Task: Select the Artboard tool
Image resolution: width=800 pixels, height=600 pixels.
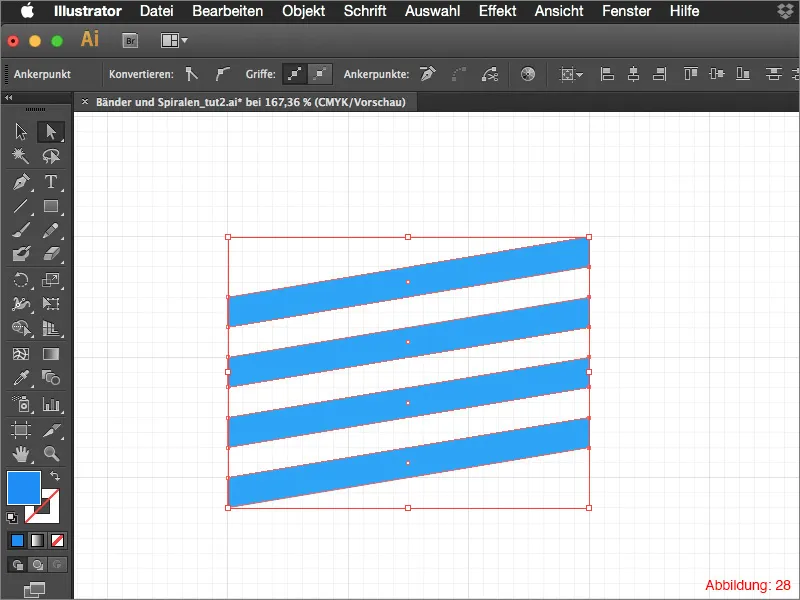Action: pyautogui.click(x=21, y=430)
